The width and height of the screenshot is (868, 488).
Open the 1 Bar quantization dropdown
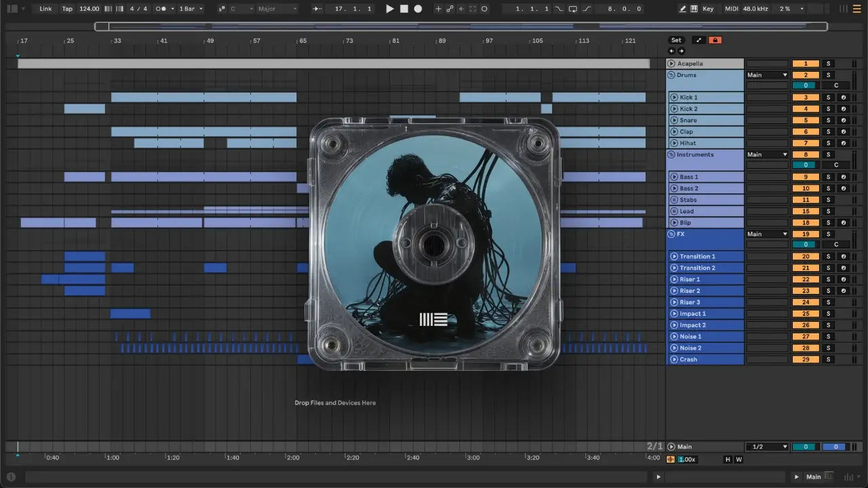[191, 9]
